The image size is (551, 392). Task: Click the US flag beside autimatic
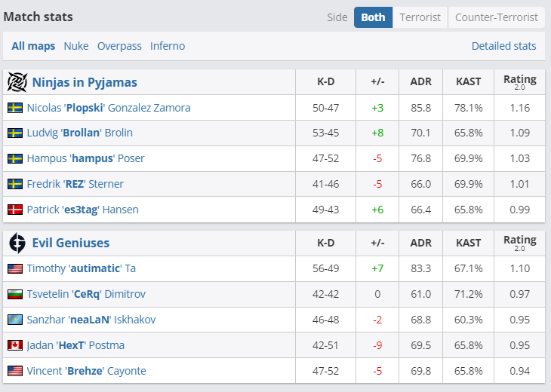15,268
